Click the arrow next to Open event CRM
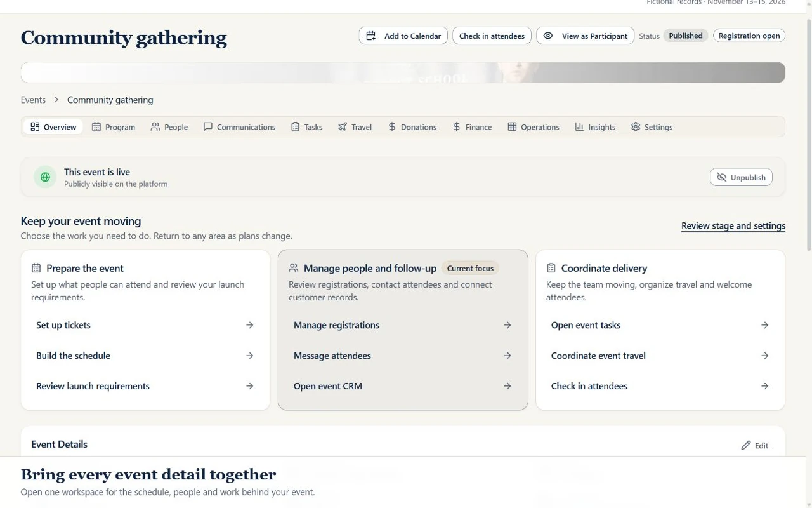 [x=507, y=386]
